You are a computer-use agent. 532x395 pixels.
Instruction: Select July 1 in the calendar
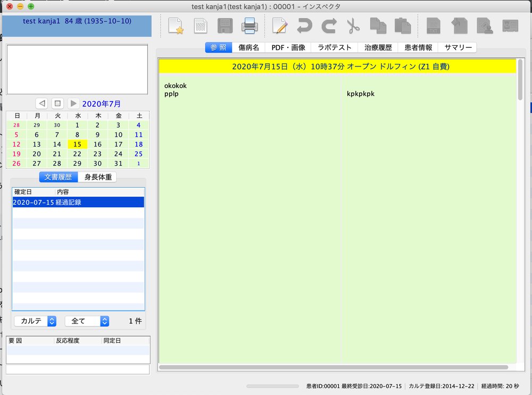77,125
